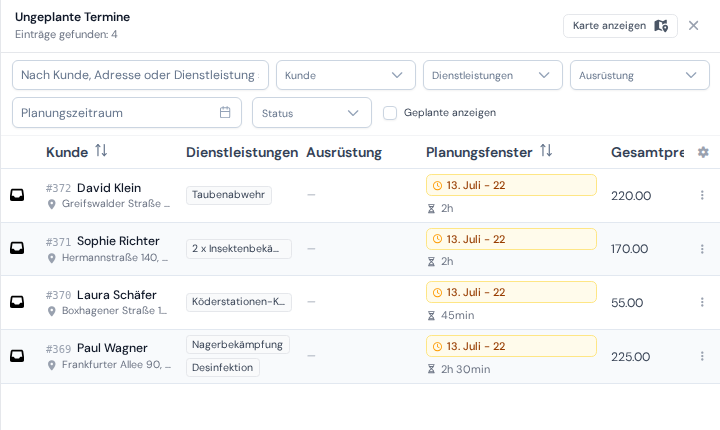Open the Dienstleistungen filter dropdown
The height and width of the screenshot is (430, 720).
[492, 75]
